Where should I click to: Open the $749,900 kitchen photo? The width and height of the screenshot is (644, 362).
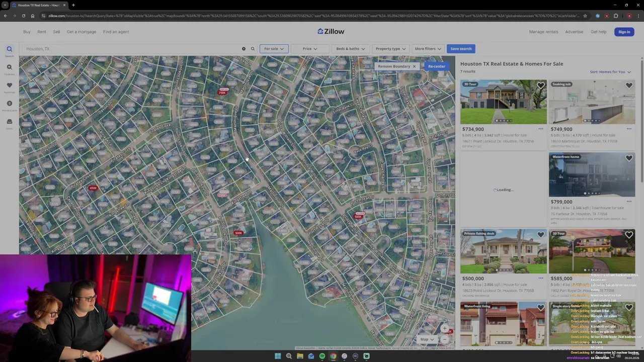click(592, 102)
